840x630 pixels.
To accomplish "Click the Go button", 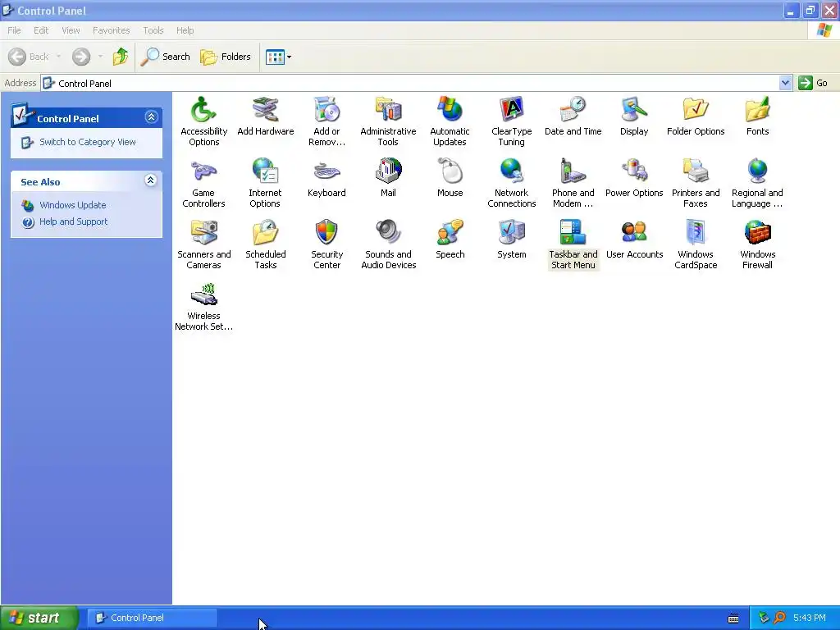I will click(x=813, y=83).
